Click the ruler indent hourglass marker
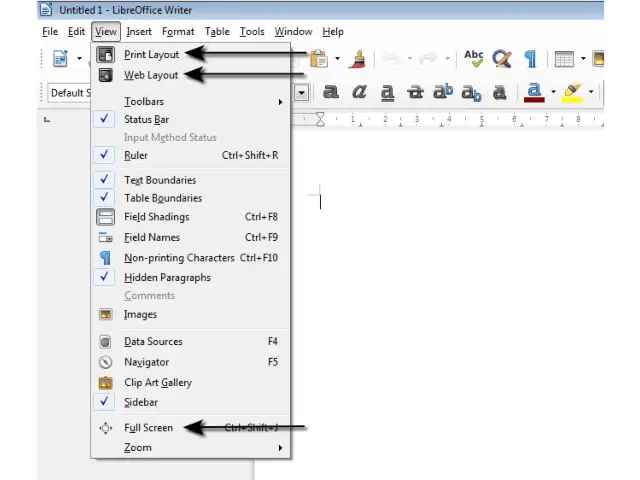The height and width of the screenshot is (480, 640). coord(320,120)
